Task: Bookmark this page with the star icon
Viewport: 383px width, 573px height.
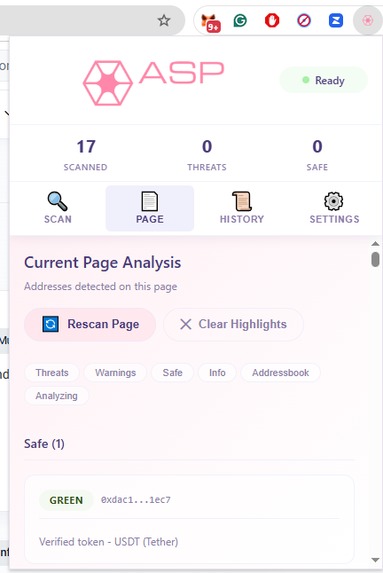Action: pyautogui.click(x=164, y=20)
